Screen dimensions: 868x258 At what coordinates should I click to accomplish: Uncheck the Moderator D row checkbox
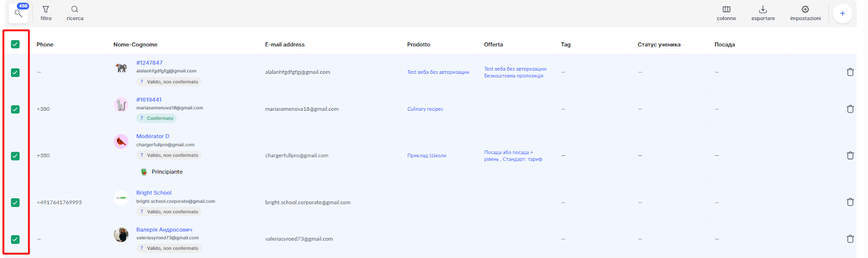[x=15, y=156]
